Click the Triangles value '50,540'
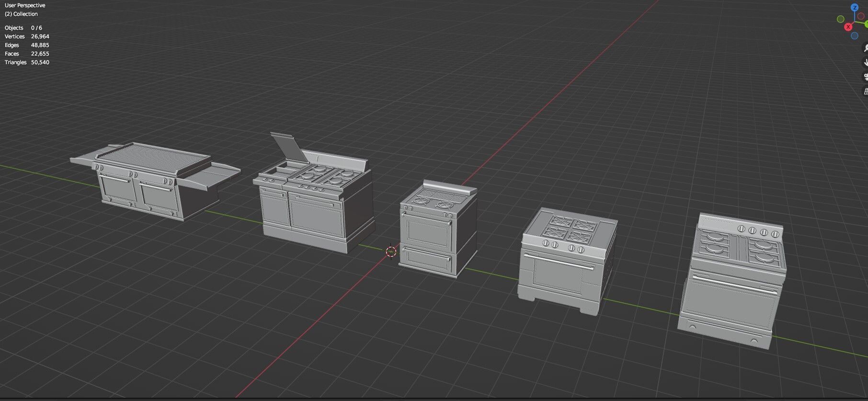This screenshot has height=401, width=868. pyautogui.click(x=40, y=62)
